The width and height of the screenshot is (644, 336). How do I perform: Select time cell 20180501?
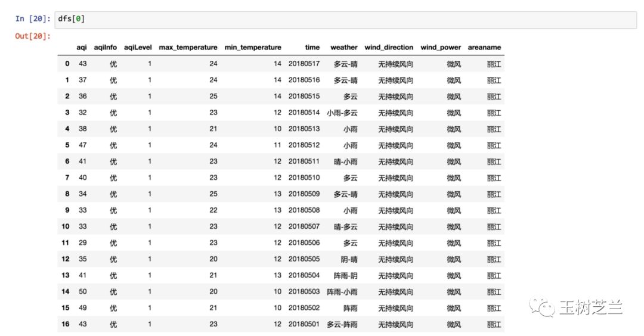304,324
